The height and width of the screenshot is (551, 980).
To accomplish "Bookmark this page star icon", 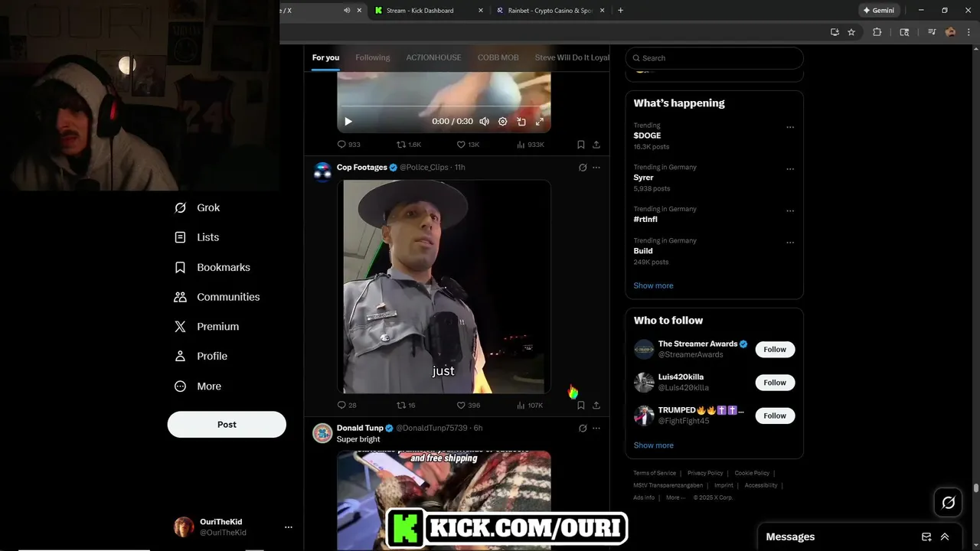I will click(851, 32).
